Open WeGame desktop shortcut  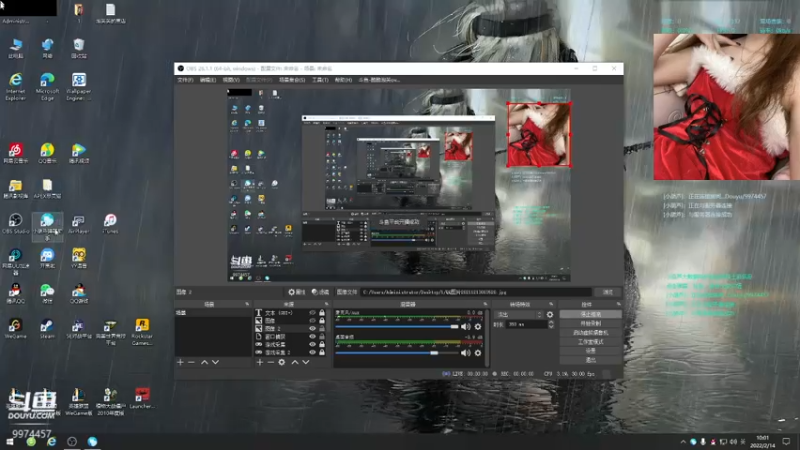click(x=15, y=329)
